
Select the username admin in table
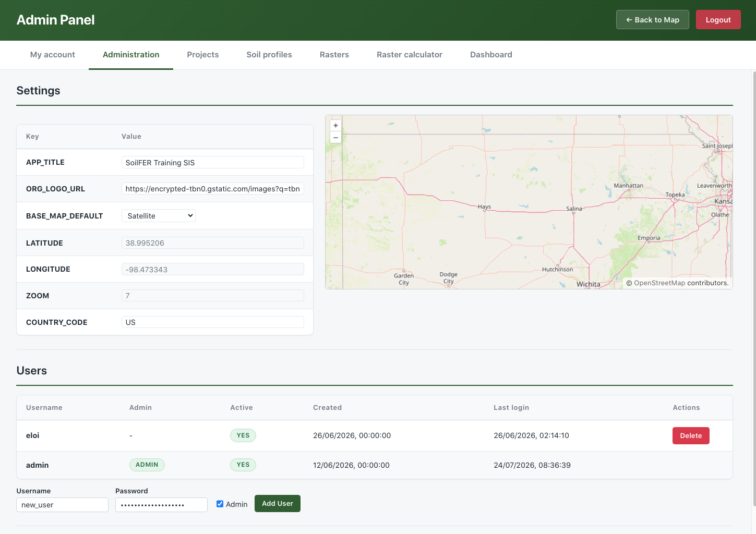pos(37,465)
